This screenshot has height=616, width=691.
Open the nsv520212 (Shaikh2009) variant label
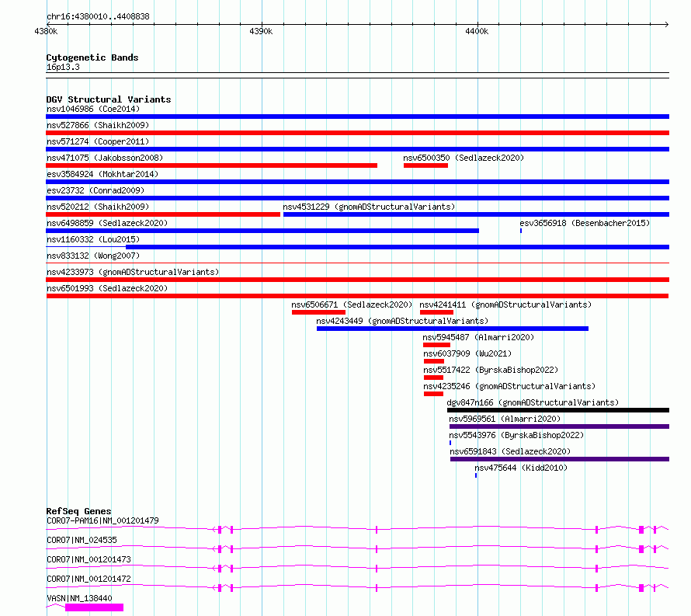coord(98,207)
